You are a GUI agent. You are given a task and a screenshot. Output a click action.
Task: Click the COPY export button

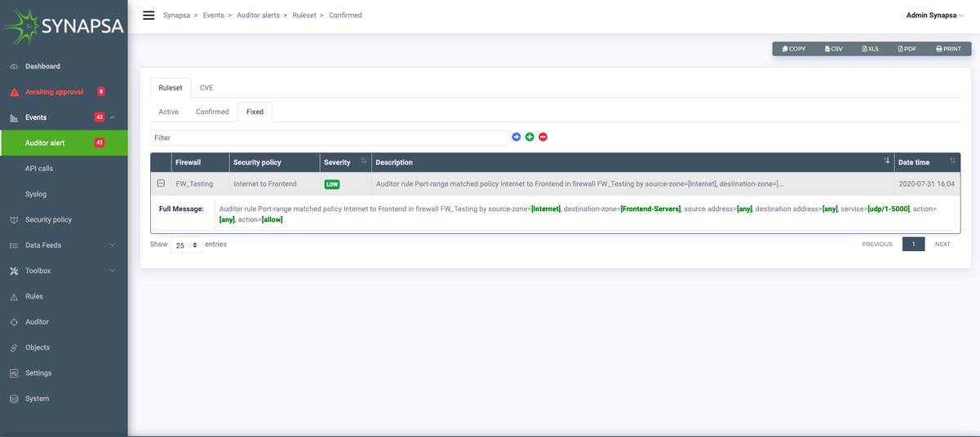(794, 49)
